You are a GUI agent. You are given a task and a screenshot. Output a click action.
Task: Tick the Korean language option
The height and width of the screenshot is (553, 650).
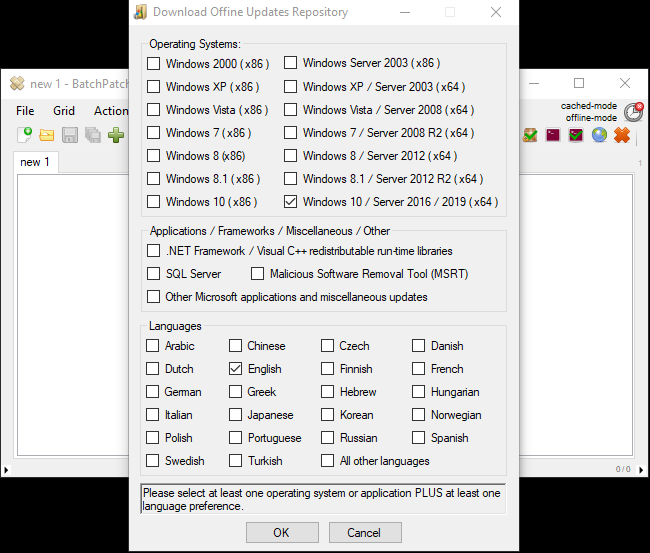point(327,415)
